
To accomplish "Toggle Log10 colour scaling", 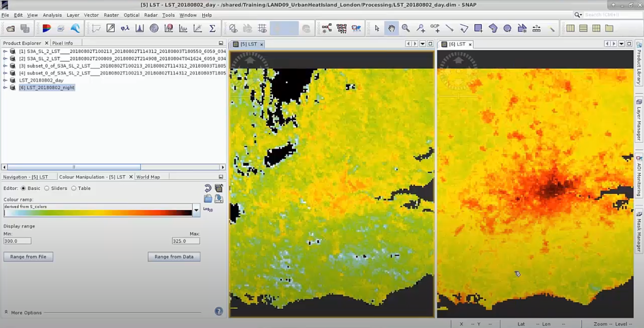I will click(208, 210).
